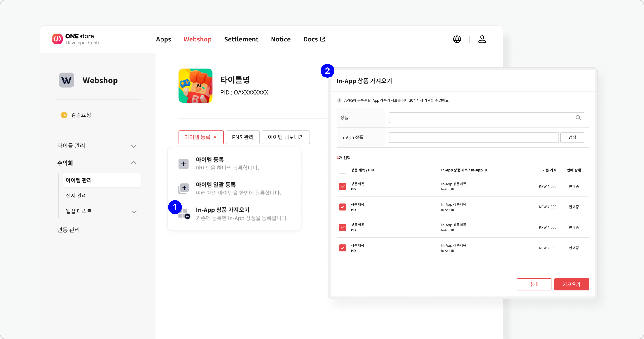Uncheck the last 상품제목 row checkbox
644x339 pixels.
pos(342,248)
